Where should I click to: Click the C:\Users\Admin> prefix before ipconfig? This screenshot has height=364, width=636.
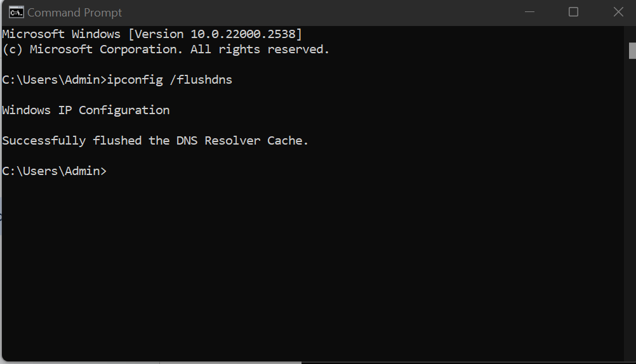pos(54,80)
